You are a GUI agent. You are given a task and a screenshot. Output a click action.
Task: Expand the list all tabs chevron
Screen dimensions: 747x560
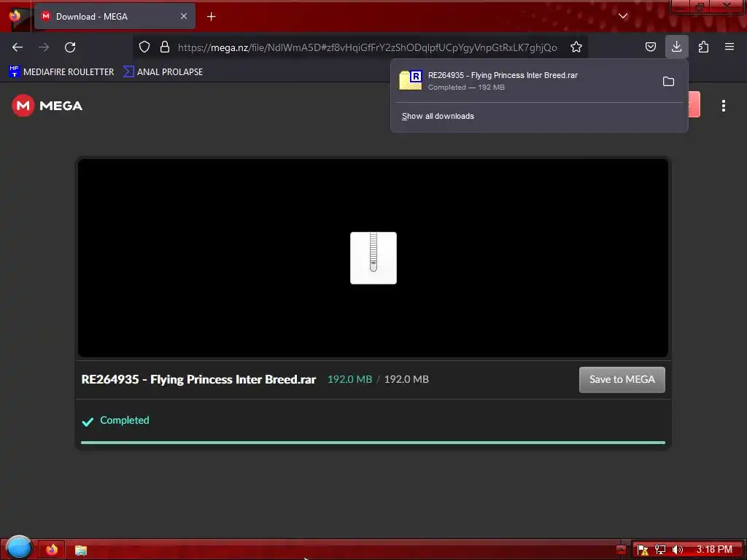(x=623, y=16)
